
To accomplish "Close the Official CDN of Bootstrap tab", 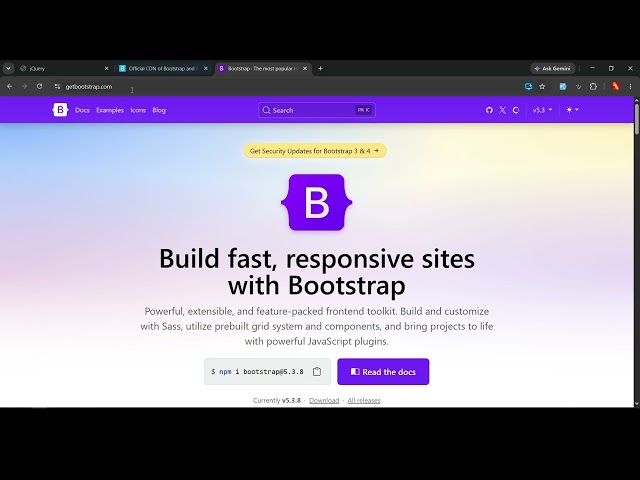I will 206,69.
